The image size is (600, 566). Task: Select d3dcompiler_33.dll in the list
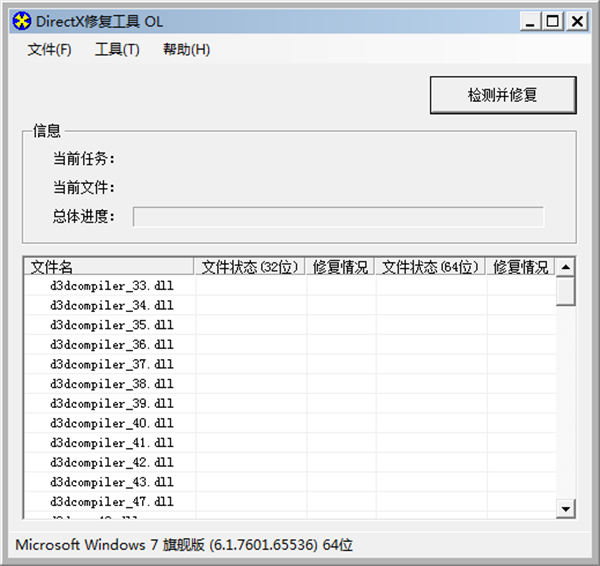coord(112,286)
